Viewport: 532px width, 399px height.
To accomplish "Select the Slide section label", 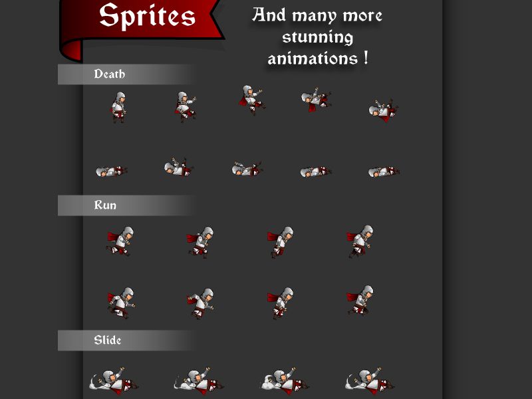I will pos(107,340).
